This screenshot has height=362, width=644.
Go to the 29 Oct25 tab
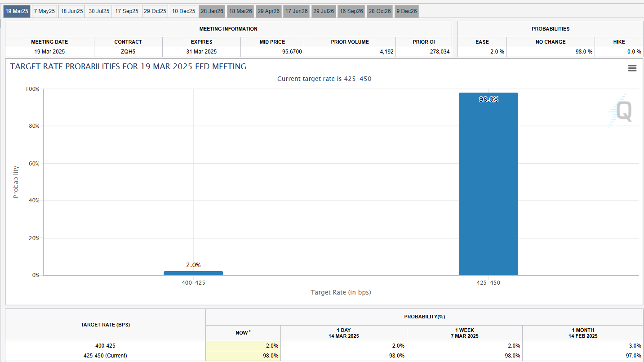(155, 11)
